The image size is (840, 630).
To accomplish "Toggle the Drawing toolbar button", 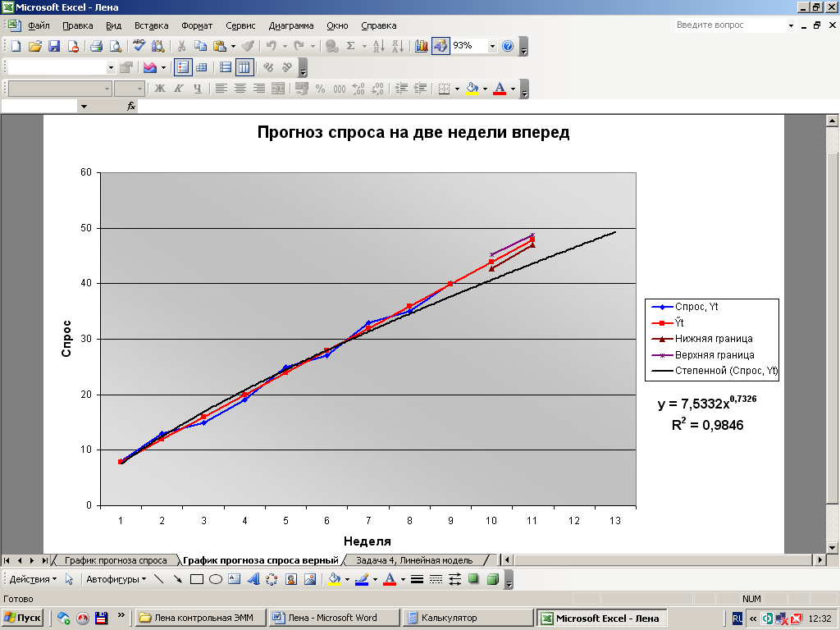I will point(441,46).
